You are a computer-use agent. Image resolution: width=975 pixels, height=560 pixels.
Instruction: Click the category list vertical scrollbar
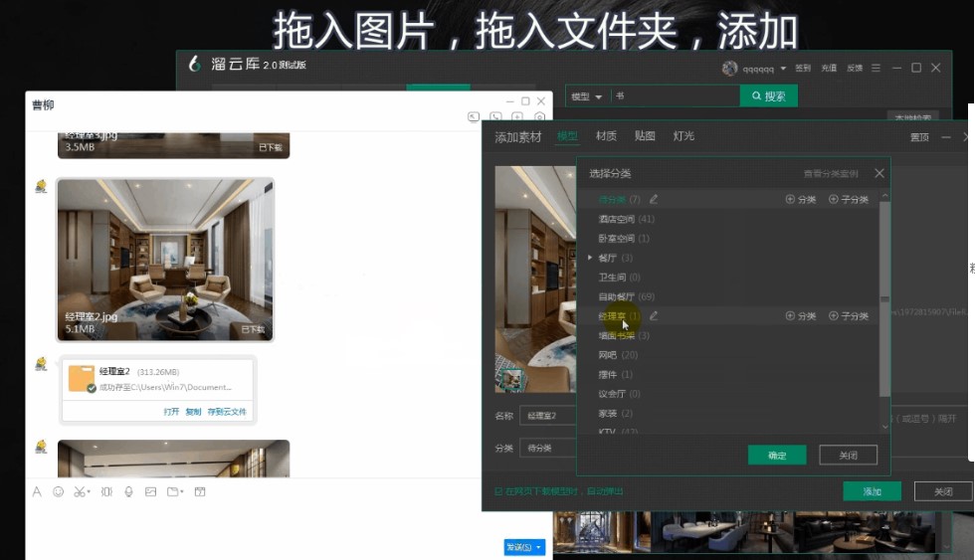point(884,298)
